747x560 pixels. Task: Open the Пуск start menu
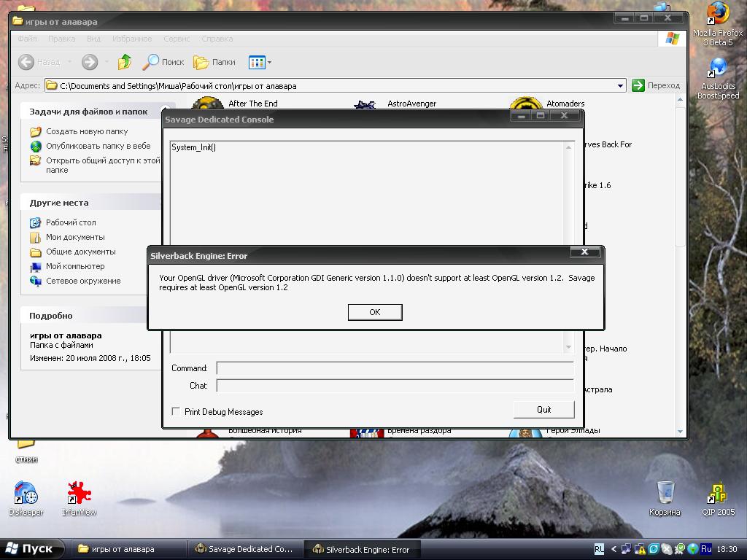click(31, 549)
